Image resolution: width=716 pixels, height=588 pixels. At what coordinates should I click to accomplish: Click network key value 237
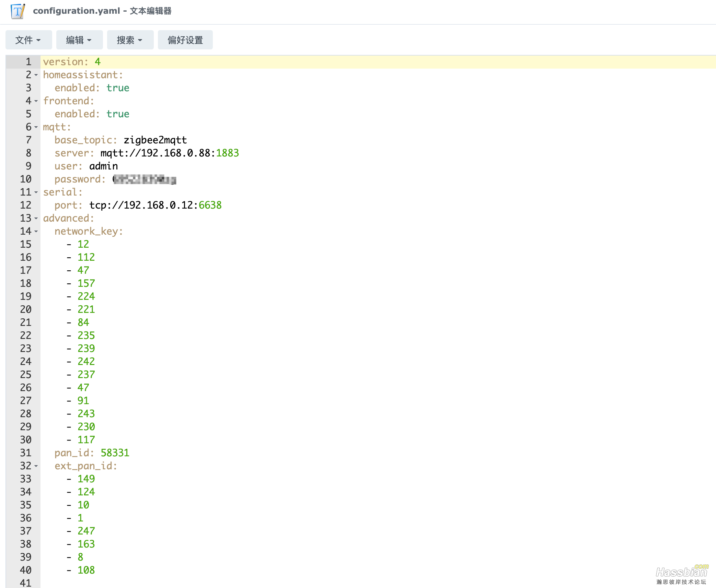[x=86, y=375]
